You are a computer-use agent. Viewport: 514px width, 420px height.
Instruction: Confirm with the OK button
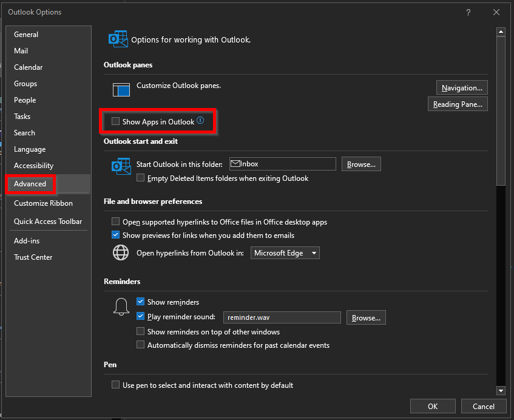pyautogui.click(x=433, y=406)
